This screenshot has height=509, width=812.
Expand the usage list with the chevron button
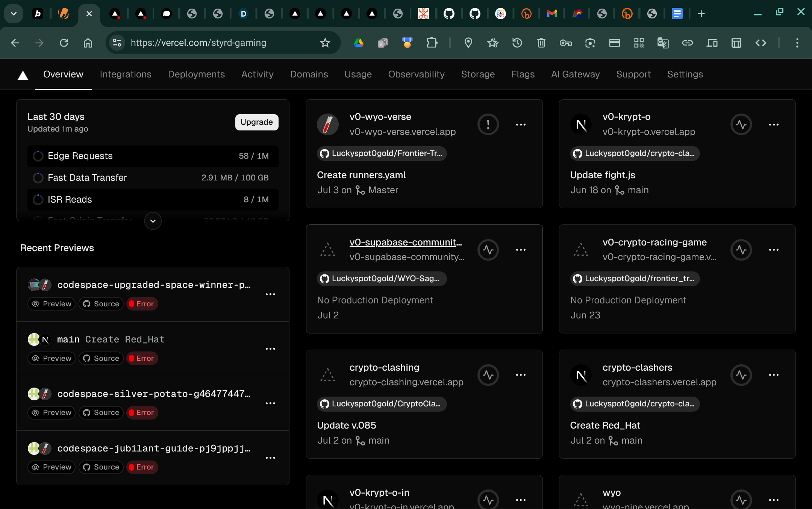(x=153, y=221)
